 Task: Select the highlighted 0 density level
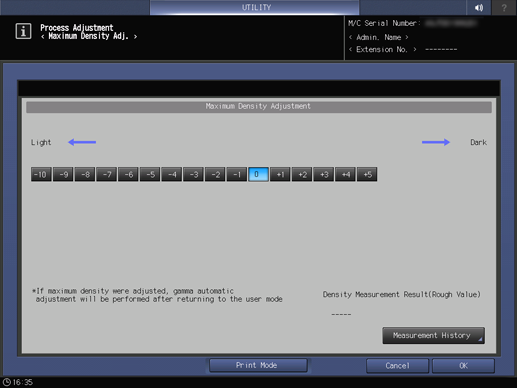[258, 174]
